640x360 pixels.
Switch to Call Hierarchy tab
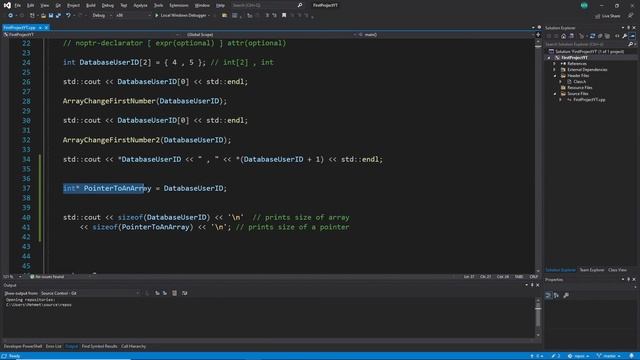point(133,346)
